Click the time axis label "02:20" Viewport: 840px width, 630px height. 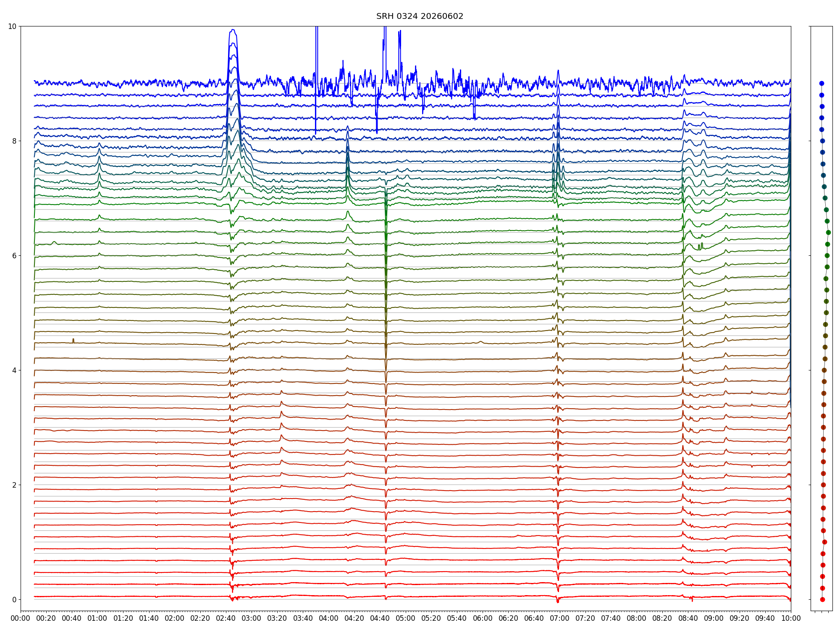pyautogui.click(x=200, y=619)
